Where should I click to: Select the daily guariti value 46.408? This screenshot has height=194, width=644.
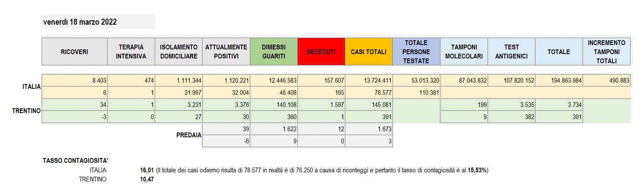274,93
